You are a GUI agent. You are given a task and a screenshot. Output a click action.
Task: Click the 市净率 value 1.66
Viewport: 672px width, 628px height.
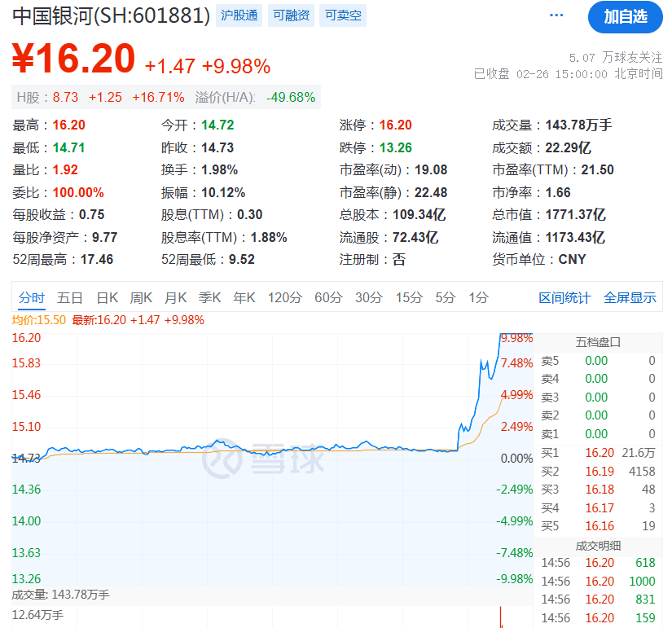558,192
